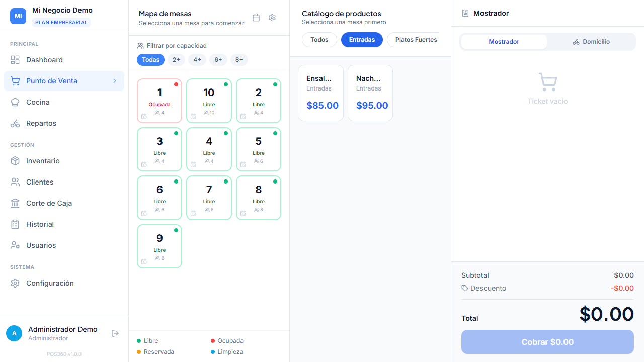Click the reservation icon on table 6 card
The width and height of the screenshot is (644, 362).
point(144,213)
